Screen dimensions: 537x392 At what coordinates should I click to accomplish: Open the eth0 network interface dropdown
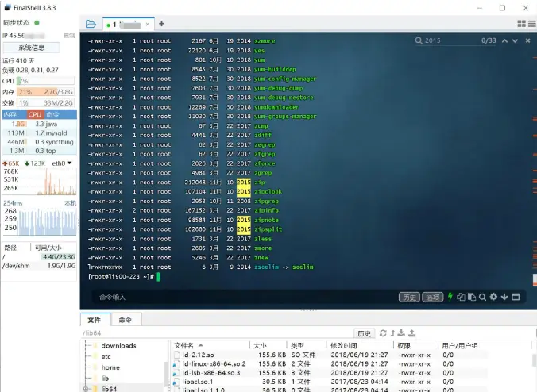(x=62, y=163)
